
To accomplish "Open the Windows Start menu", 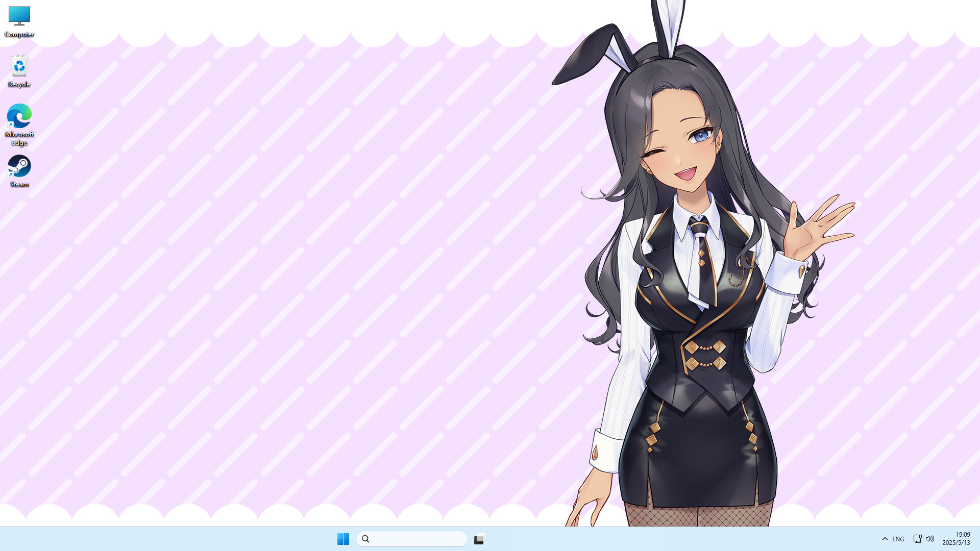I will click(343, 539).
